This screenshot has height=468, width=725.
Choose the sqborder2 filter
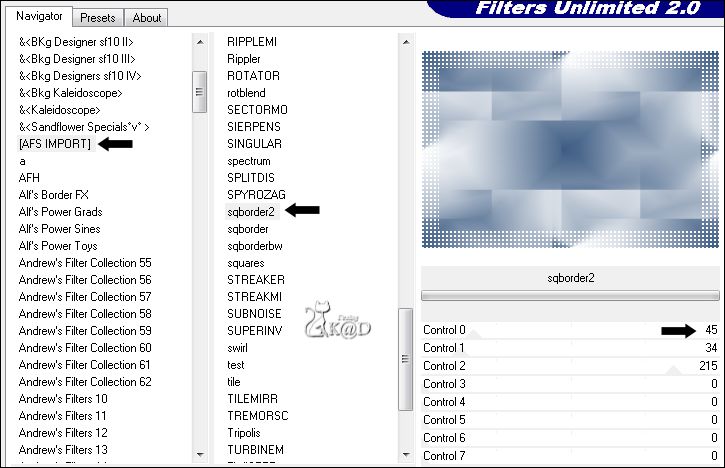[251, 212]
